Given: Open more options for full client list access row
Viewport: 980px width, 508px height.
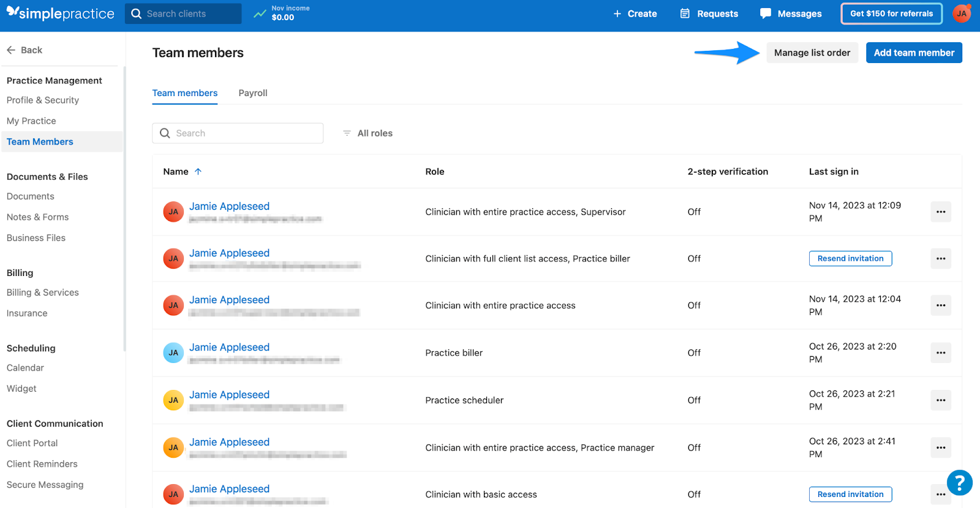Looking at the screenshot, I should (941, 259).
